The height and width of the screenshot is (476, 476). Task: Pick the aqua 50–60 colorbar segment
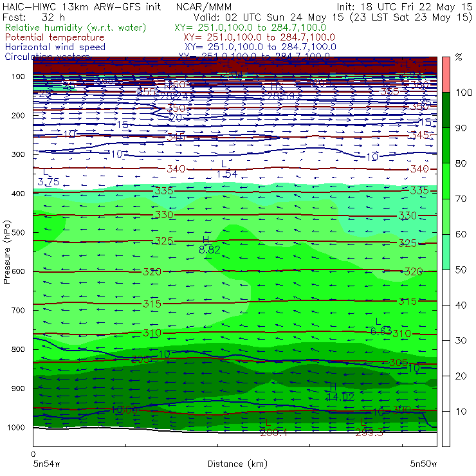click(446, 252)
